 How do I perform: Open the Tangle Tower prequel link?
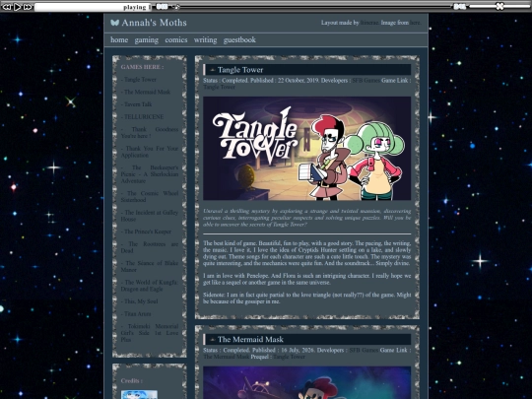pos(289,357)
